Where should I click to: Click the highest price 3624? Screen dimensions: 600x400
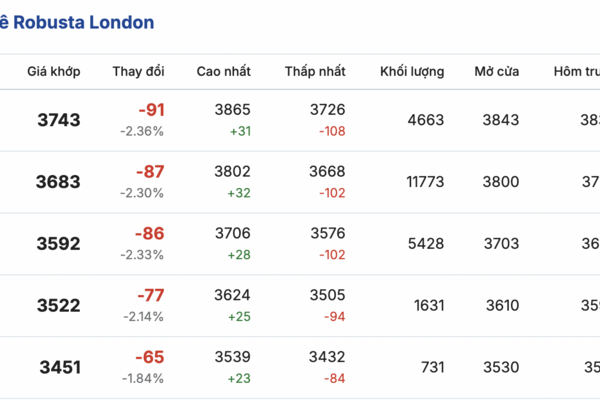point(233,296)
